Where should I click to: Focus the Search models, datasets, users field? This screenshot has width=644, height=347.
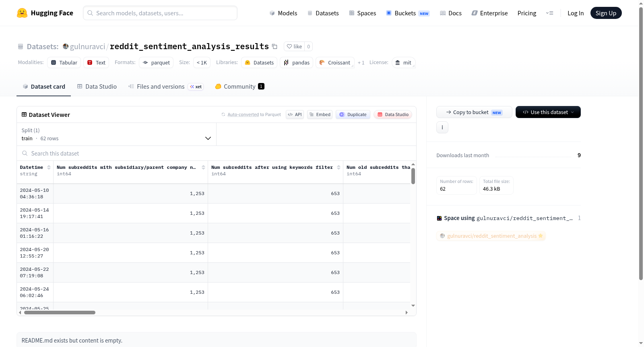coord(160,13)
